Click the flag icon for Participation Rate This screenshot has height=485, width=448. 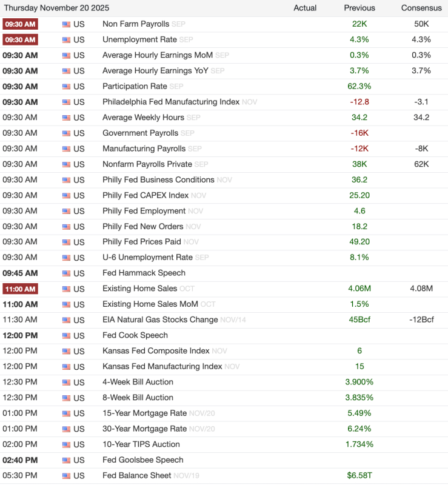pos(66,87)
